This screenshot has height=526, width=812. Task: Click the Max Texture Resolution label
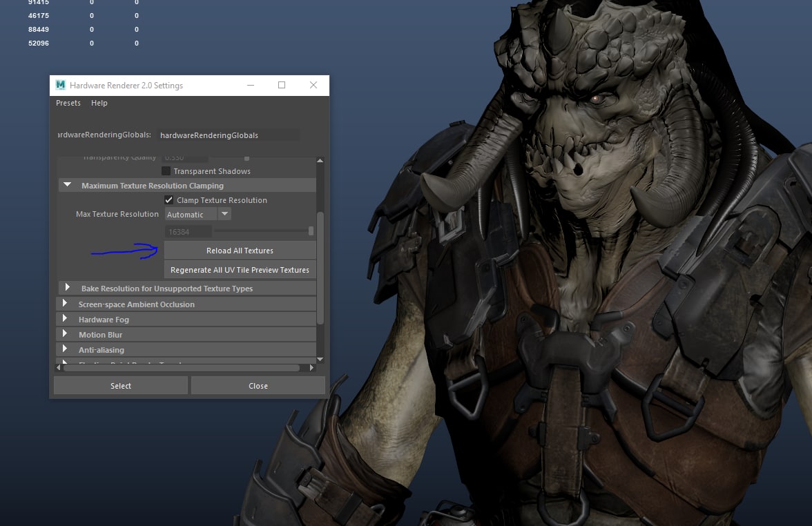coord(117,214)
